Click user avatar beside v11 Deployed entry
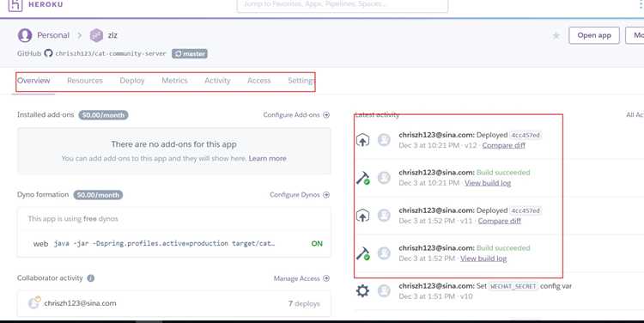This screenshot has width=644, height=323. 384,216
